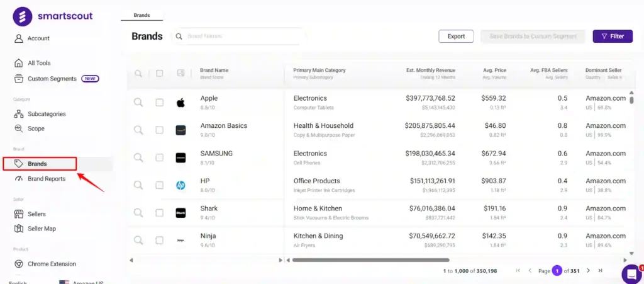The width and height of the screenshot is (644, 284).
Task: Click the Custom Segments box icon
Action: 18,79
